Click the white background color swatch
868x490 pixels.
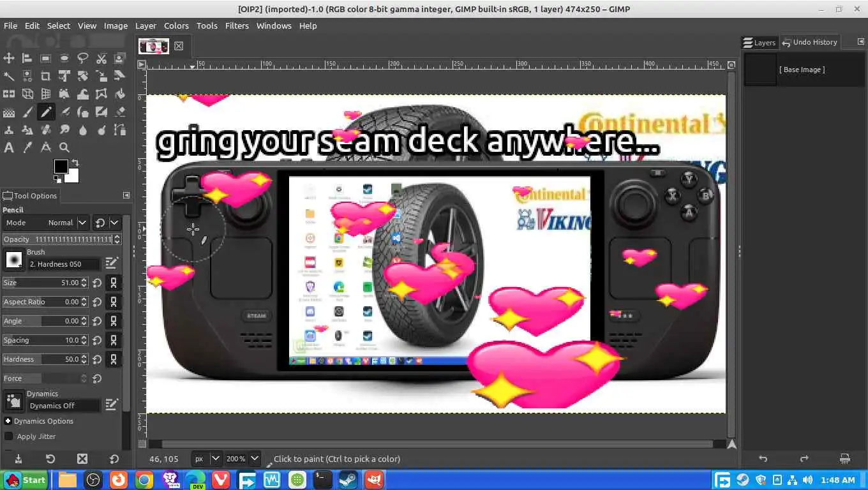tap(73, 176)
